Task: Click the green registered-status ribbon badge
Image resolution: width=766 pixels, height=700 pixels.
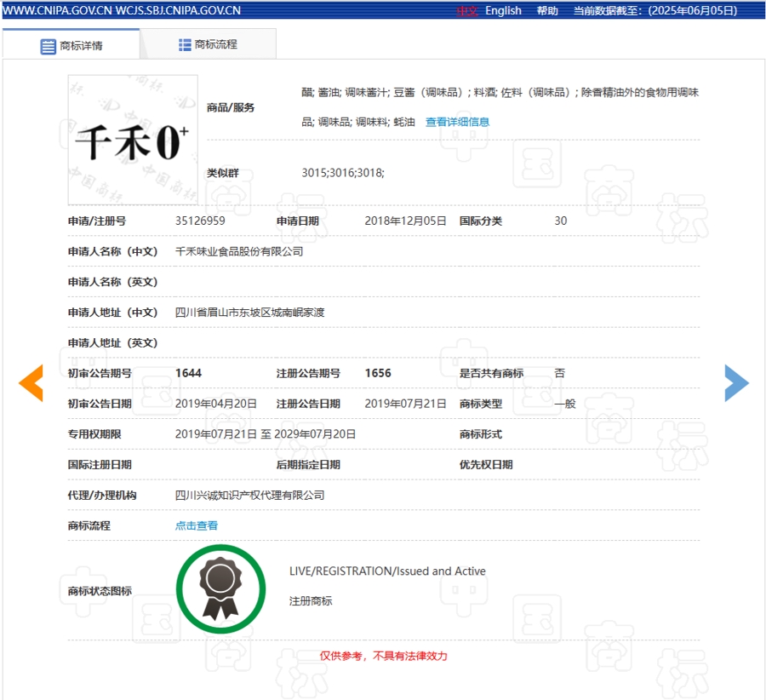Action: (220, 588)
